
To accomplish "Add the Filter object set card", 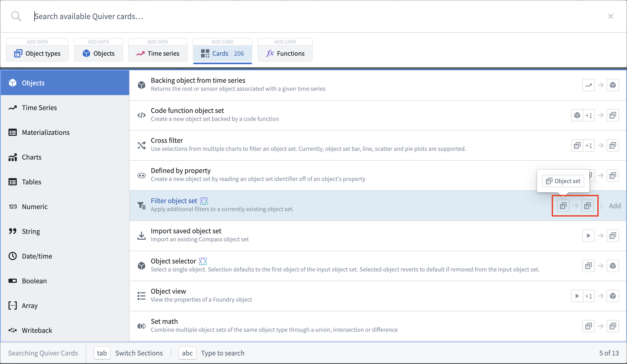I will (615, 206).
